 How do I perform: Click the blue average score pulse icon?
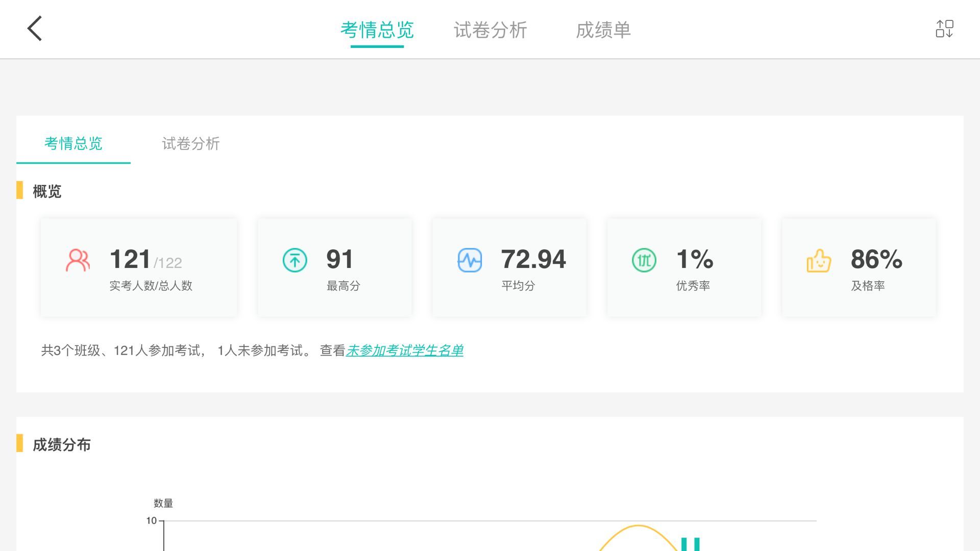coord(470,260)
